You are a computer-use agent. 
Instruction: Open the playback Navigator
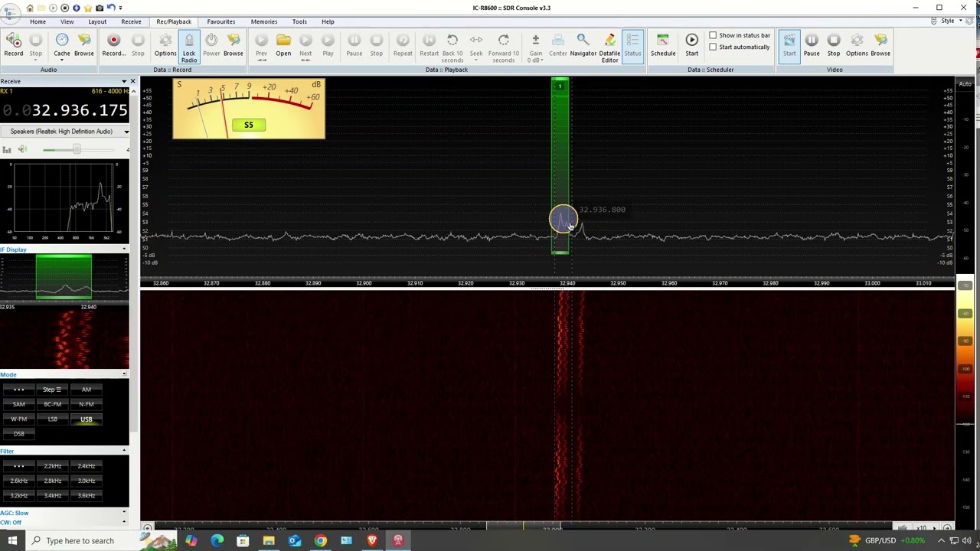[x=583, y=45]
